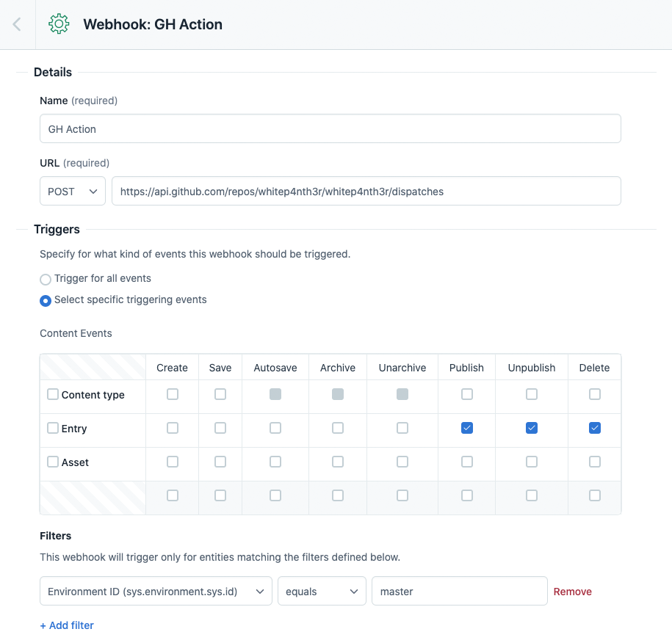Click inside the Name input field
Image resolution: width=672 pixels, height=640 pixels.
(330, 128)
